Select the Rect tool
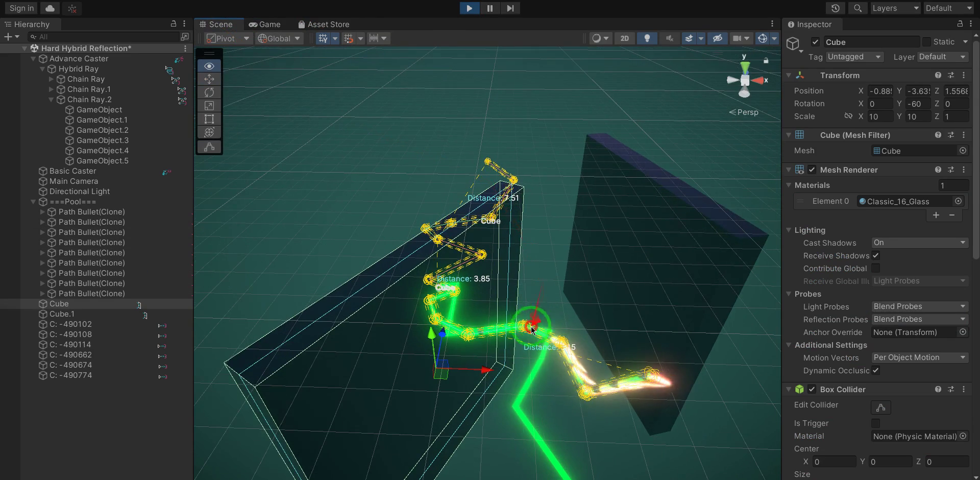 [209, 119]
